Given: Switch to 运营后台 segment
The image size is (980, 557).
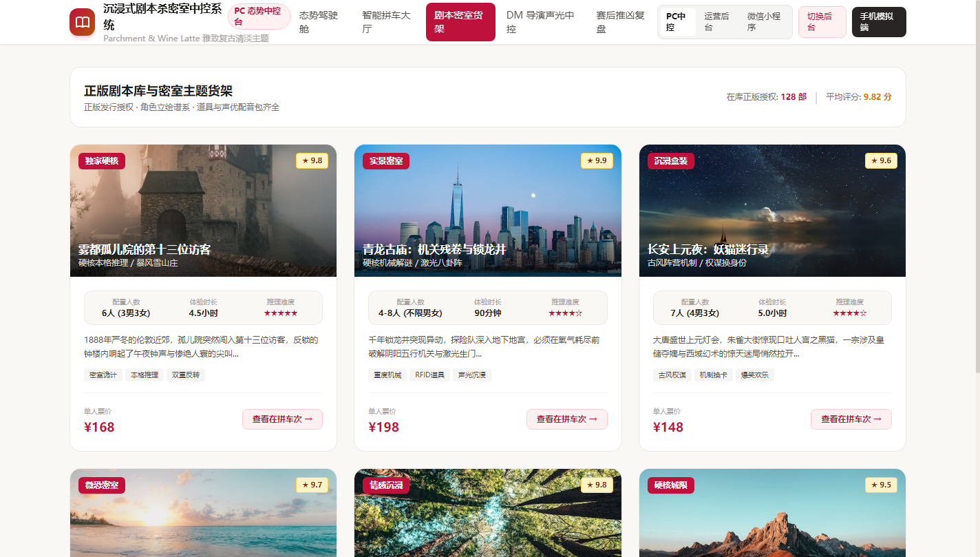Looking at the screenshot, I should 717,22.
